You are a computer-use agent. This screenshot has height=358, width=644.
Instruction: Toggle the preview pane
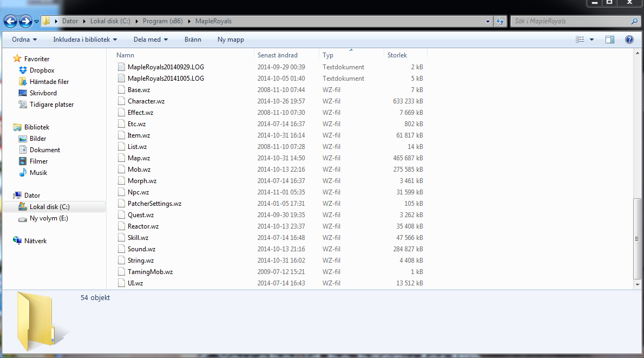click(610, 40)
